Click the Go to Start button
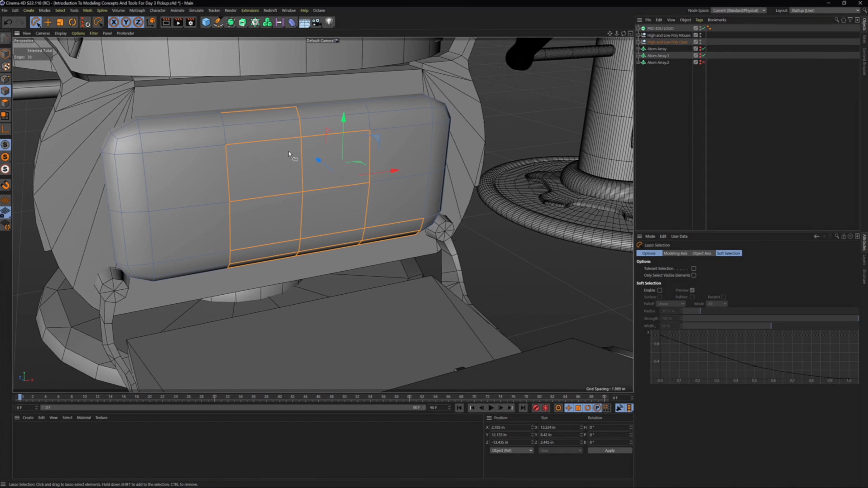Screen dimensions: 868x488 459,408
